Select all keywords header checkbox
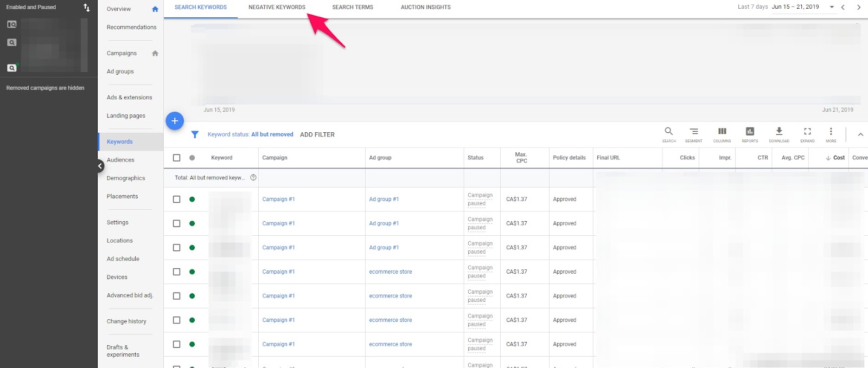This screenshot has height=368, width=868. 176,158
